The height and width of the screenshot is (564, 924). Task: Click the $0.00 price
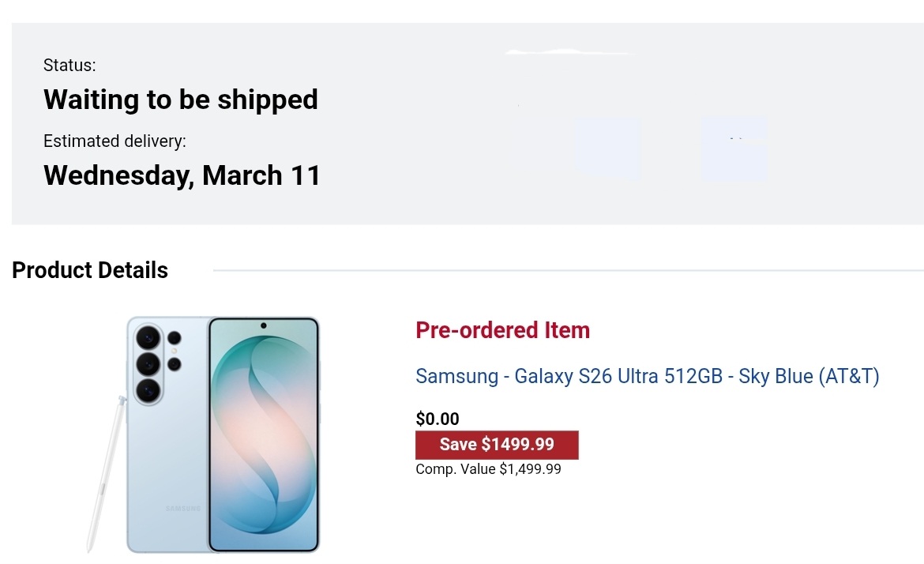pos(438,419)
